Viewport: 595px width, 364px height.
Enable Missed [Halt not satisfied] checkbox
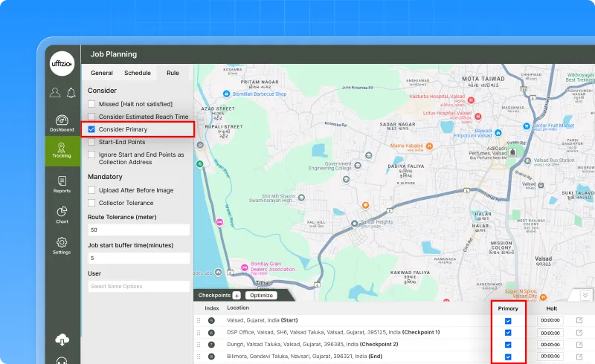[91, 104]
